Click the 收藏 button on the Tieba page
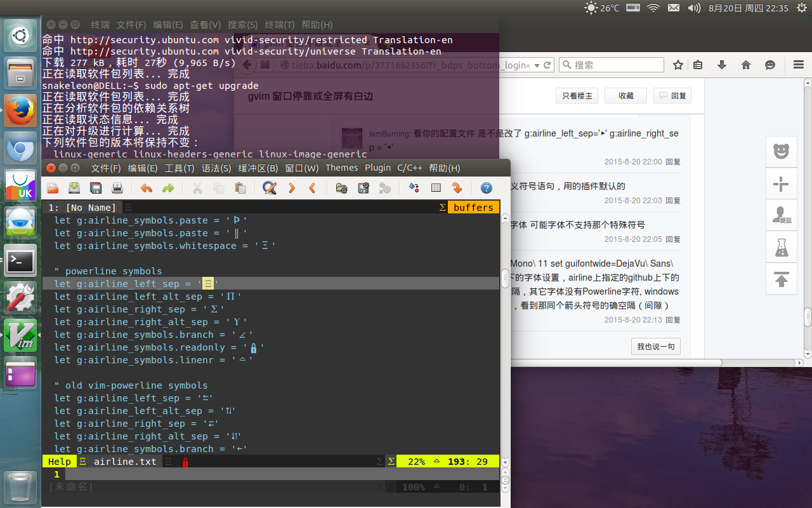 (626, 96)
